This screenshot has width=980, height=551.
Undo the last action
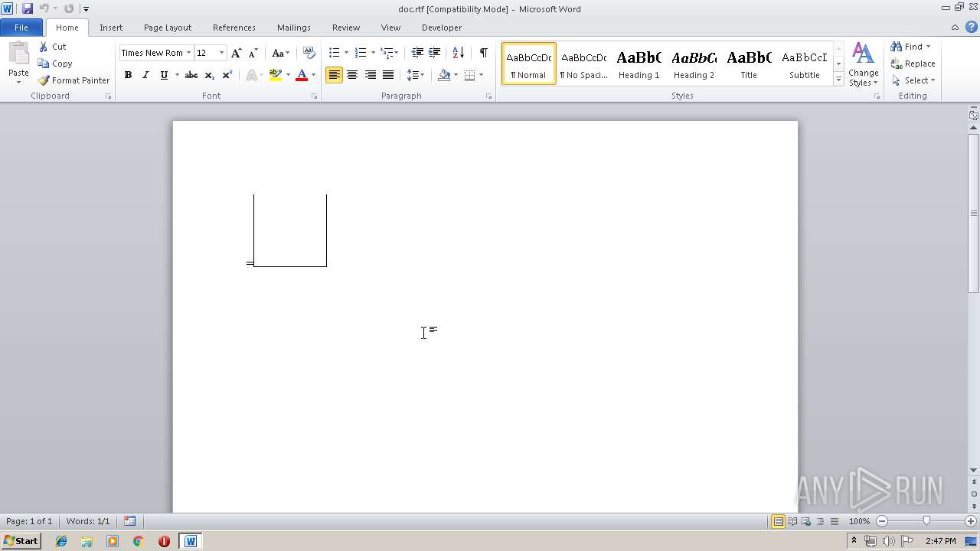tap(44, 8)
